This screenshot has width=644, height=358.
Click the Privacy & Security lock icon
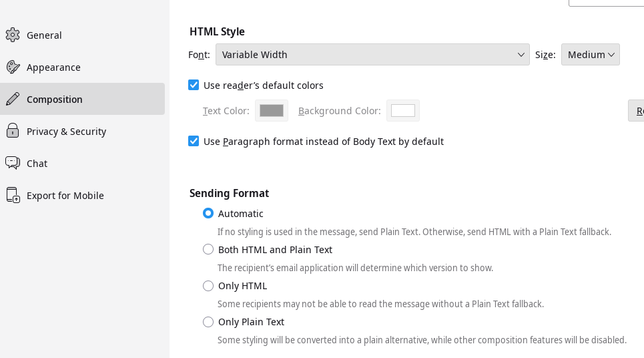pos(13,131)
